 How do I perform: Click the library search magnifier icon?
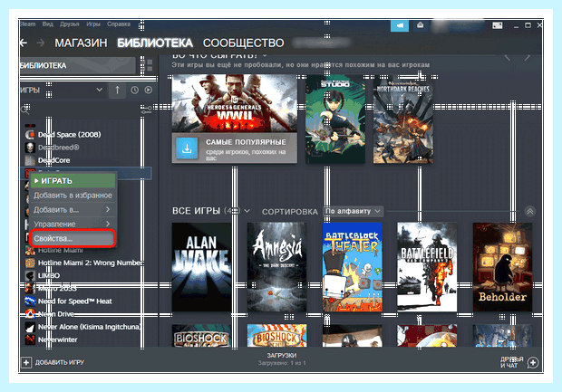(x=24, y=110)
